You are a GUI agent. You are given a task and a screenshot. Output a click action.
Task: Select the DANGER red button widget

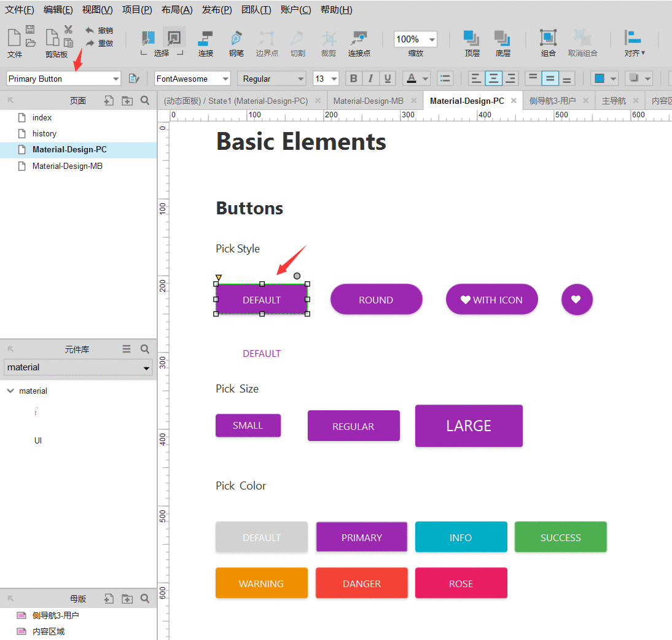pyautogui.click(x=362, y=583)
